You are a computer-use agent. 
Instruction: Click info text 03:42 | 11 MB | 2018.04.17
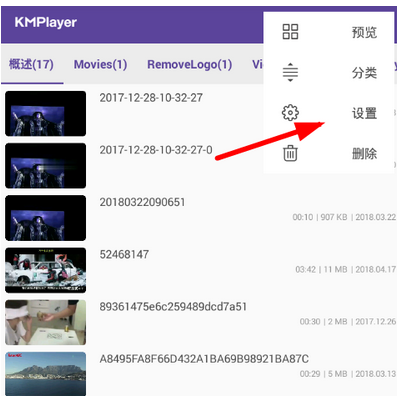pyautogui.click(x=345, y=269)
